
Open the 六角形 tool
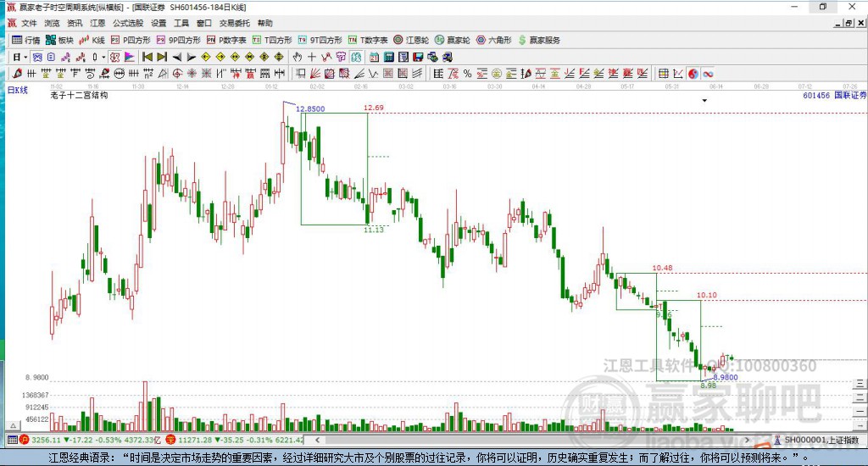click(x=494, y=40)
